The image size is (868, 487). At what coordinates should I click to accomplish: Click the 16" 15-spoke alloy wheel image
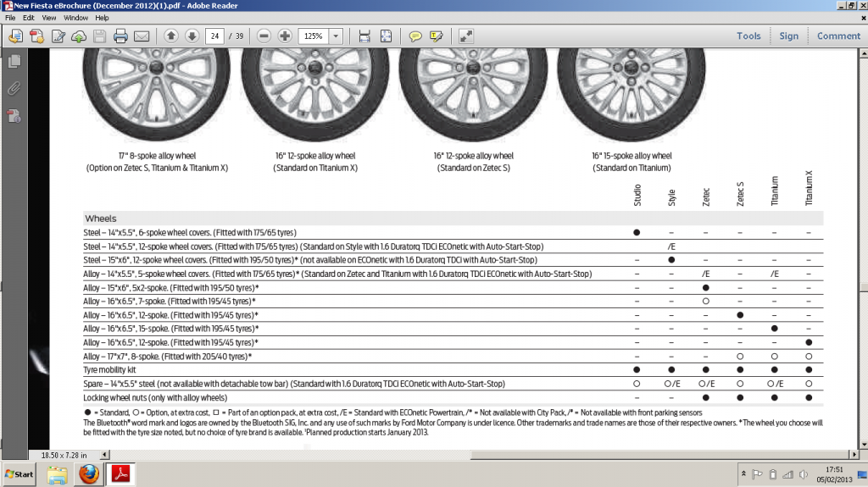[631, 93]
